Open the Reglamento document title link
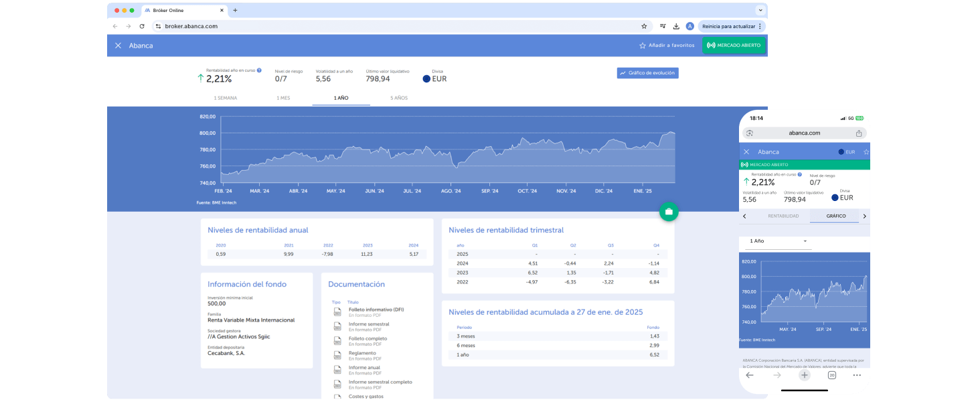The width and height of the screenshot is (980, 402). click(362, 353)
